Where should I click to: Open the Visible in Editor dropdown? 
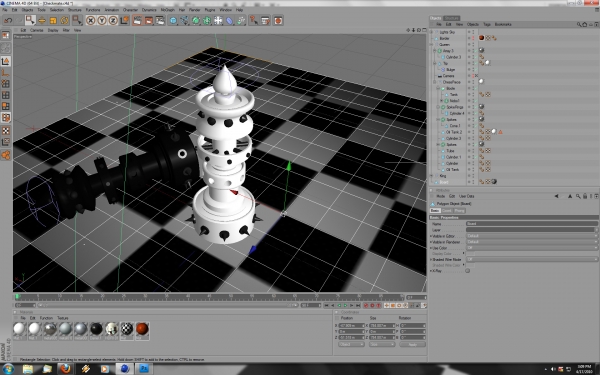coord(532,236)
